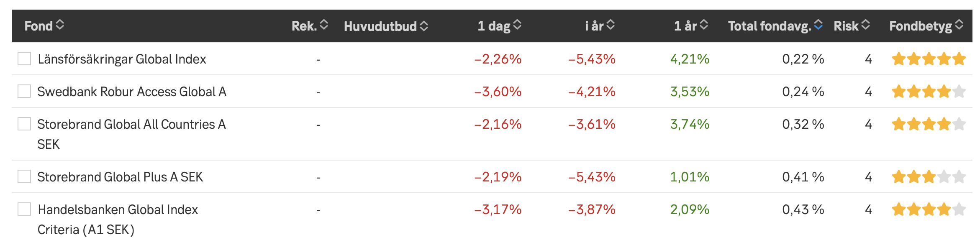Check Länsförsäkringar Global Index checkbox

pyautogui.click(x=24, y=59)
